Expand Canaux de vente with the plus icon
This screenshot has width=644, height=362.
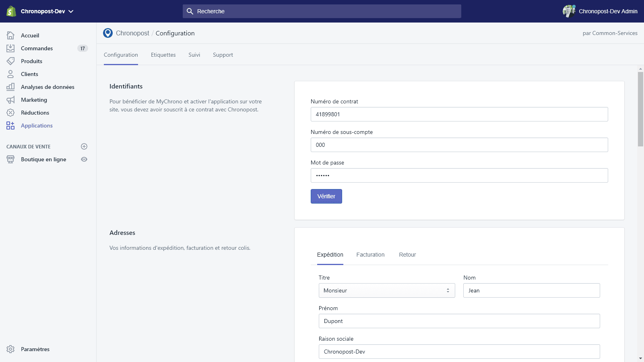tap(84, 146)
